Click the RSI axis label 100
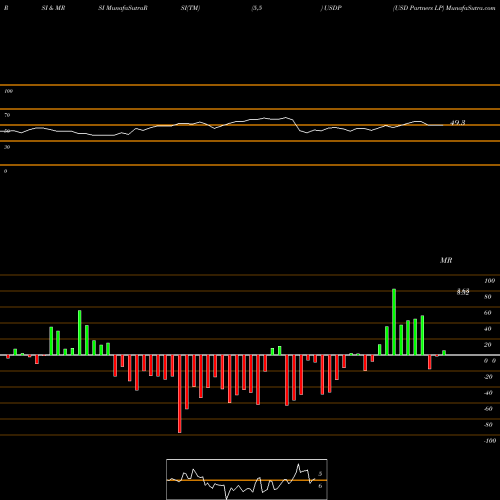Image resolution: width=500 pixels, height=500 pixels. click(x=9, y=91)
